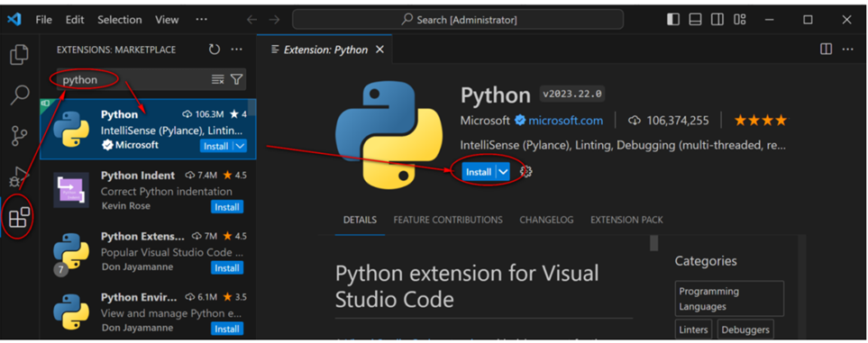Clear extensions search results
This screenshot has width=868, height=343.
click(217, 79)
